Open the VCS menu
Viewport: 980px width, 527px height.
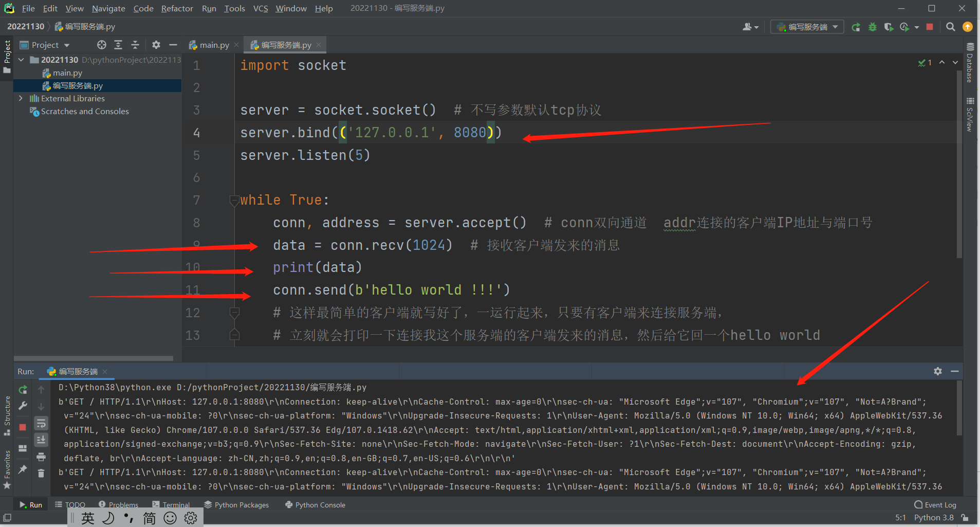(260, 8)
